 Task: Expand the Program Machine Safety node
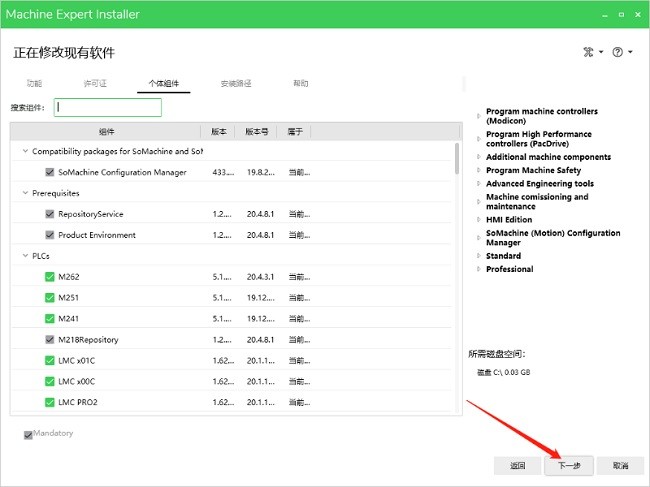[x=479, y=171]
